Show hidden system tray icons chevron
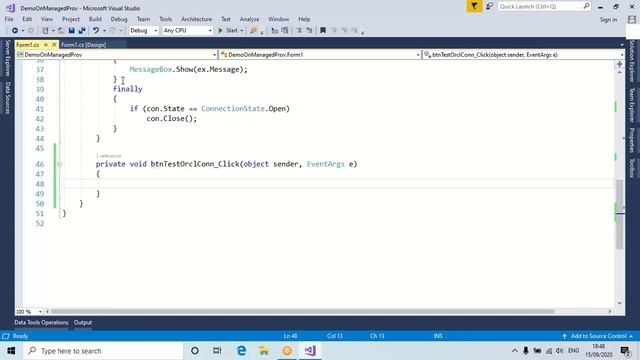 coord(515,351)
